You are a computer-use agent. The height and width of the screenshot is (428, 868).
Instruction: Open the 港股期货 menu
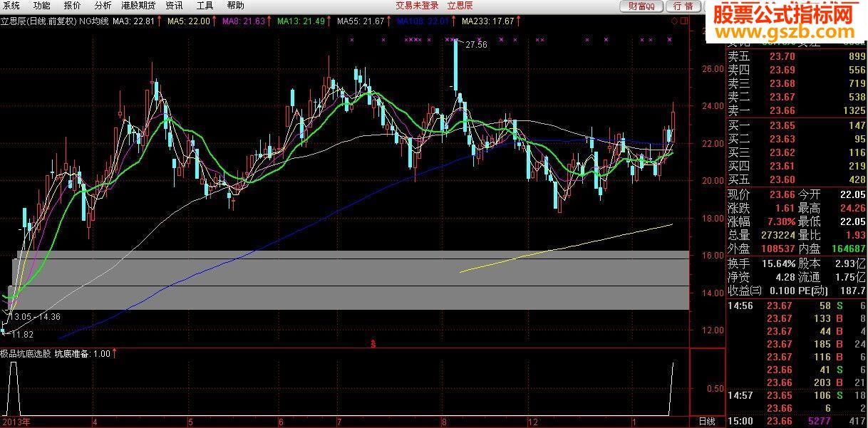click(138, 5)
